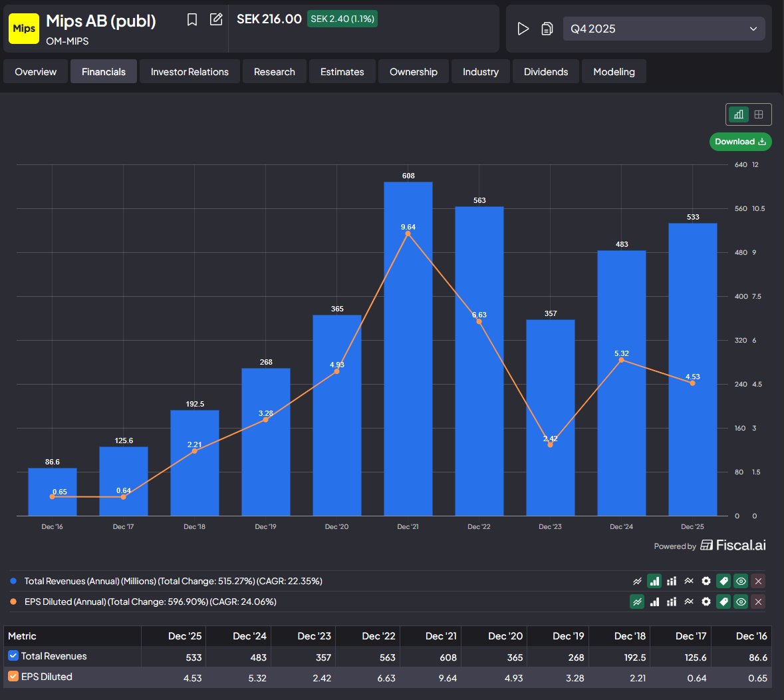The height and width of the screenshot is (700, 784).
Task: Toggle data labels tag for EPS Diluted
Action: click(723, 602)
